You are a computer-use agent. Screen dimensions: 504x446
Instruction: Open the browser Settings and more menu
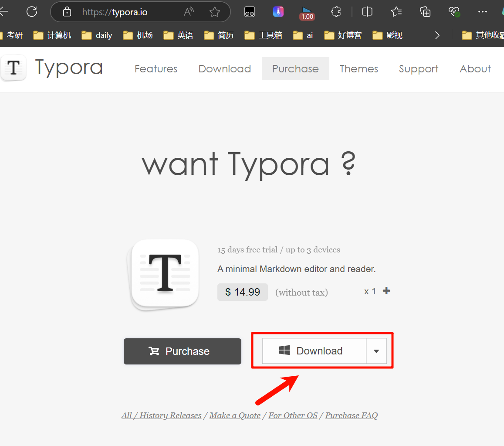click(x=483, y=12)
